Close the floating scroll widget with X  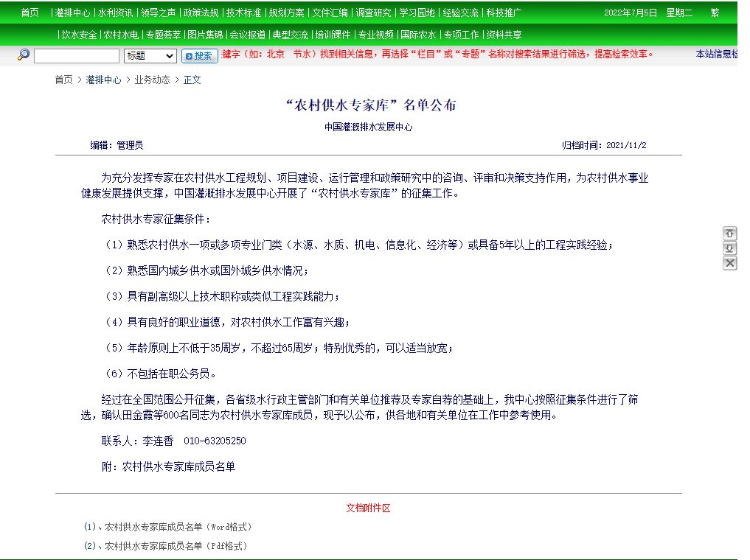(729, 263)
